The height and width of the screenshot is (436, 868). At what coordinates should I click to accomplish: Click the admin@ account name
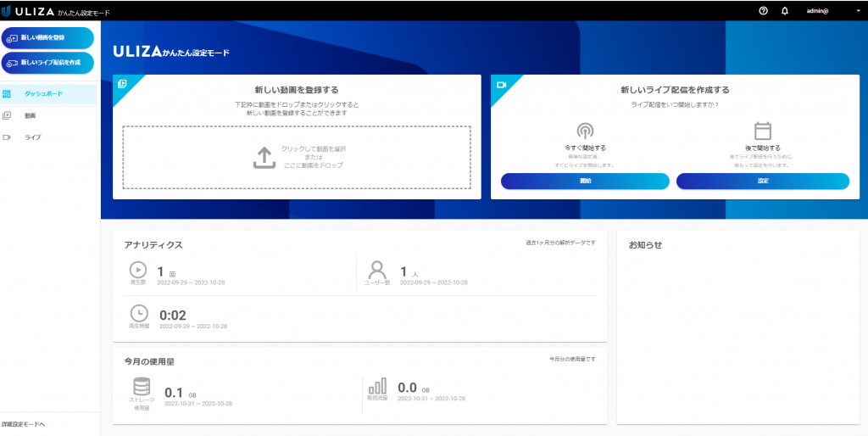coord(818,11)
